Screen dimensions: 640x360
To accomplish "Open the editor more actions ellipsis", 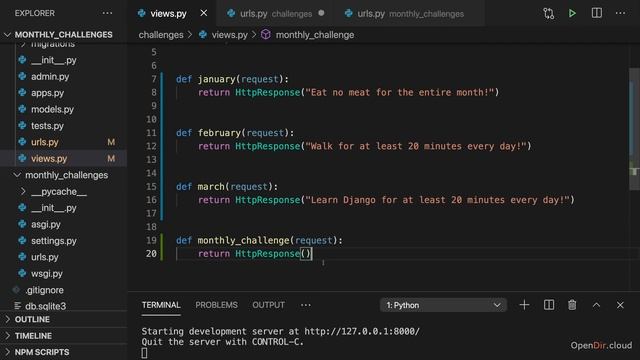I will pyautogui.click(x=620, y=13).
